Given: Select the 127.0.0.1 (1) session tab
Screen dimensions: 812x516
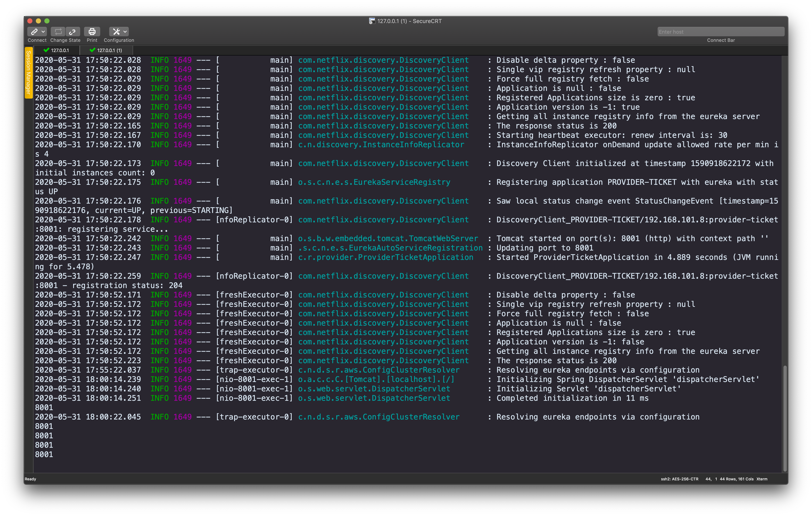Looking at the screenshot, I should pos(106,50).
